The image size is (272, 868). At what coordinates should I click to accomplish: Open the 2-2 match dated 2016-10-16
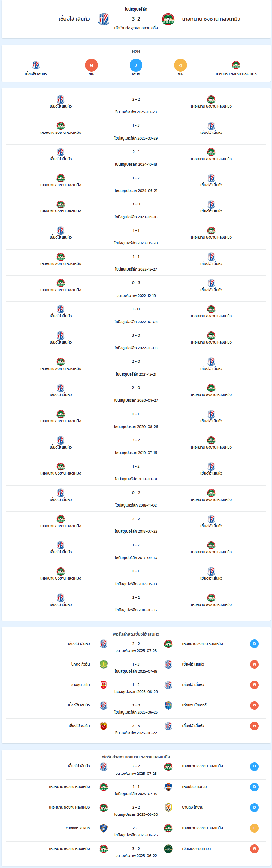point(136,604)
